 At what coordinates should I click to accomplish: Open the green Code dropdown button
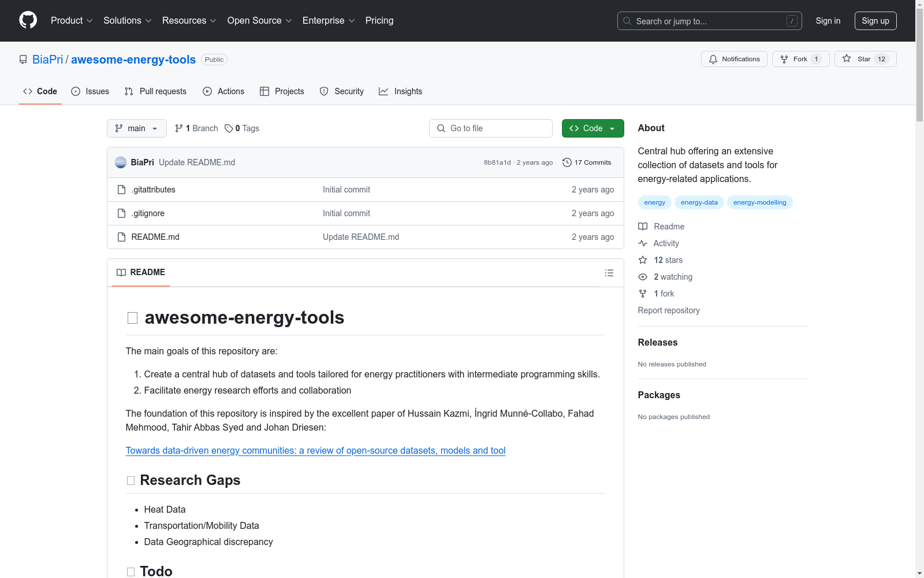coord(593,128)
